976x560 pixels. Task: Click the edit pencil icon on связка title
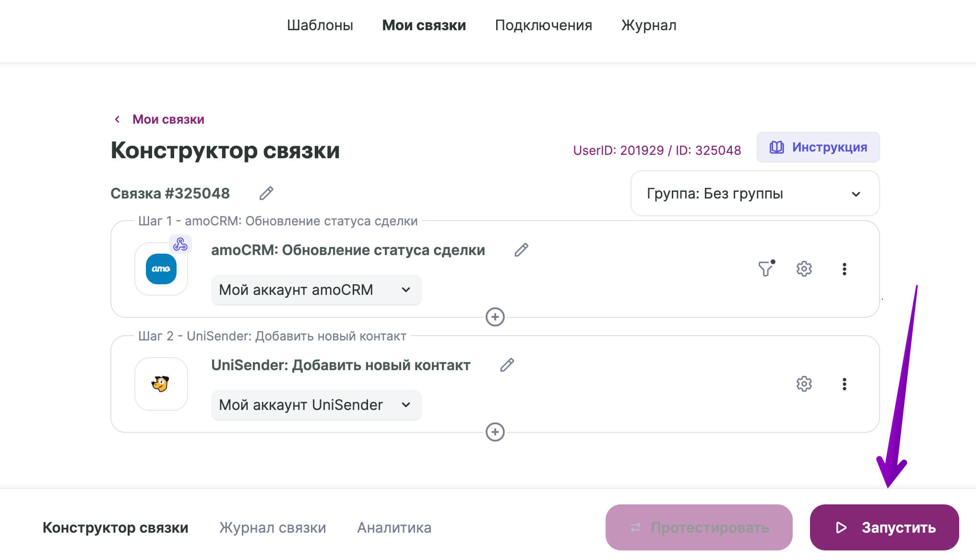[x=267, y=194]
